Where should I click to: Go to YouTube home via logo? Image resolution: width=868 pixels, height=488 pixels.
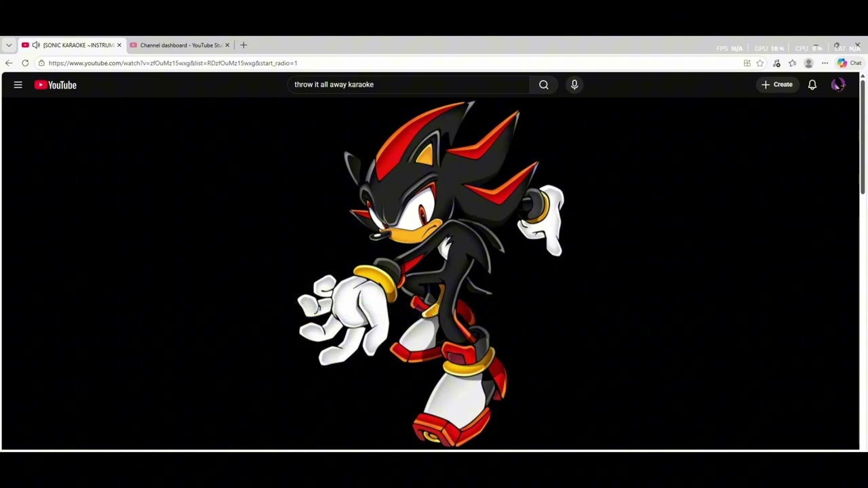[x=56, y=85]
